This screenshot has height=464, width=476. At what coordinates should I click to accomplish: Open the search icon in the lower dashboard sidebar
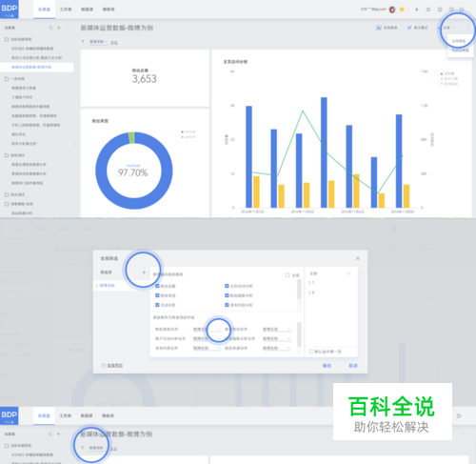[x=50, y=434]
